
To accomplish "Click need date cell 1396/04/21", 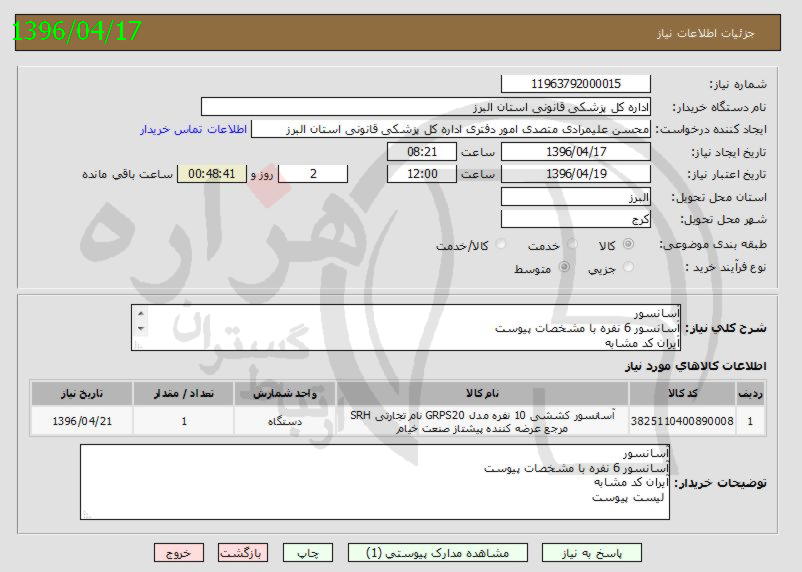I will tap(82, 421).
